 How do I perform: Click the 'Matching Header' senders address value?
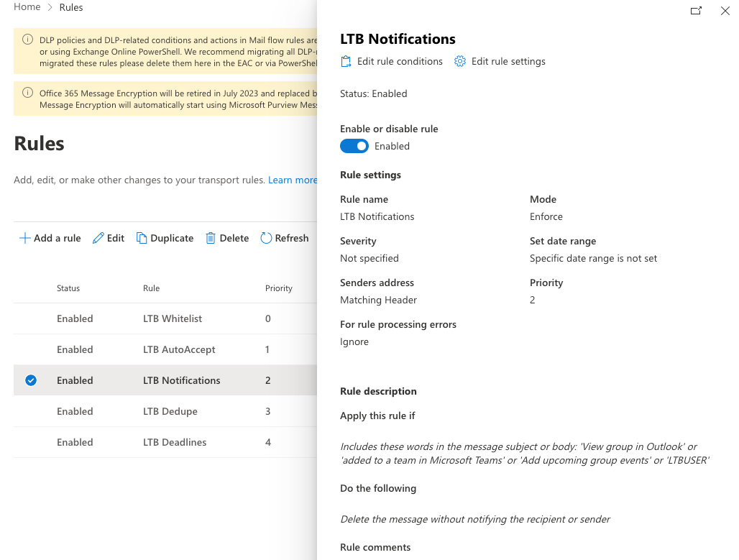(378, 300)
